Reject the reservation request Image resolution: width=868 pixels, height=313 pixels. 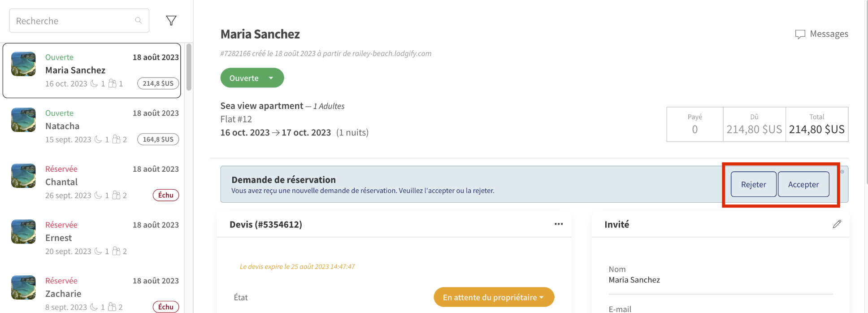753,184
